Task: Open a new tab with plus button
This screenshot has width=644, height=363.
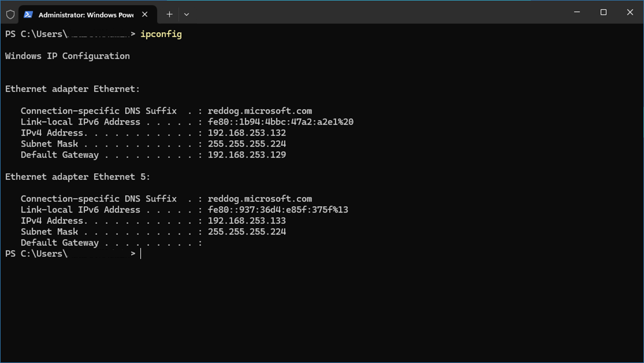Action: (169, 14)
